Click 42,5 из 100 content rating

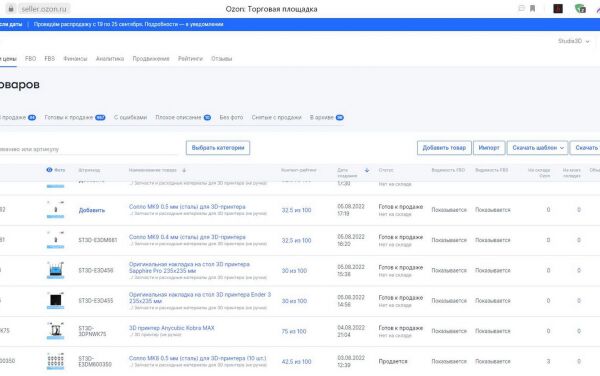coord(296,361)
